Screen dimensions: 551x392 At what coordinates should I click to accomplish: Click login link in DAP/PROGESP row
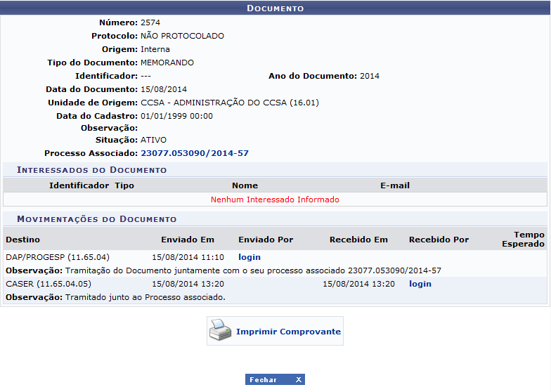[x=249, y=257]
